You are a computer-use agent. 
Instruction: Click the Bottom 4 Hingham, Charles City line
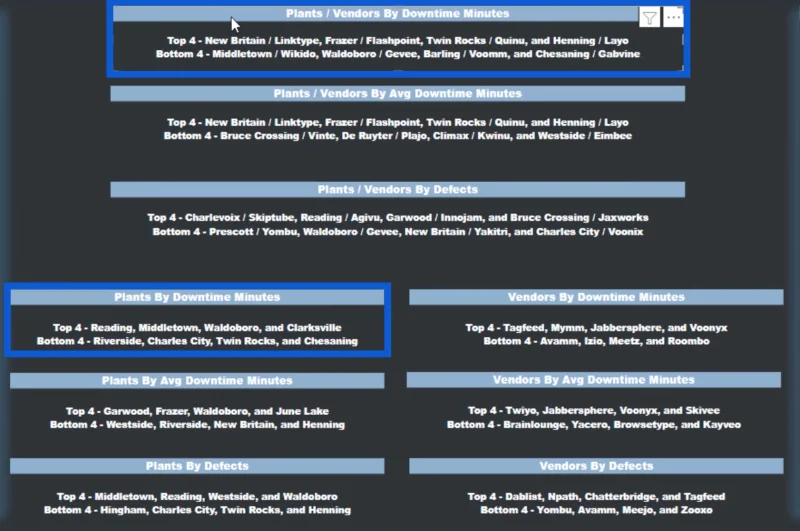tap(197, 510)
